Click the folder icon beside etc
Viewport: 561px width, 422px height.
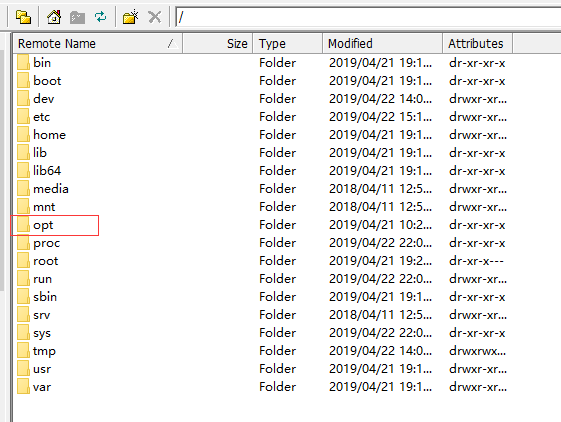tap(23, 116)
